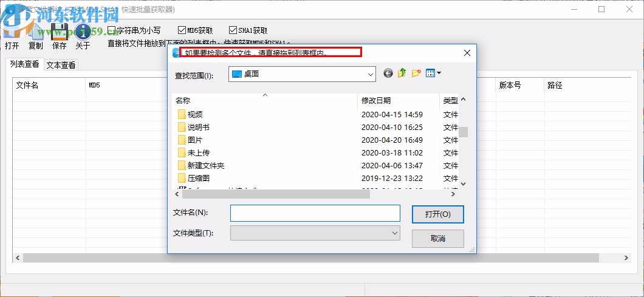Click the Save (保存) floppy disk icon

coord(59,32)
